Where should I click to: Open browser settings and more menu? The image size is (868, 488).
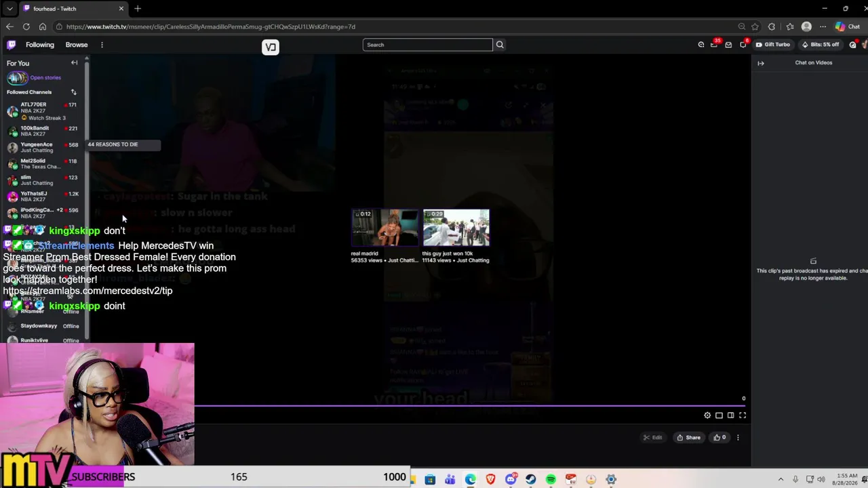tap(823, 26)
